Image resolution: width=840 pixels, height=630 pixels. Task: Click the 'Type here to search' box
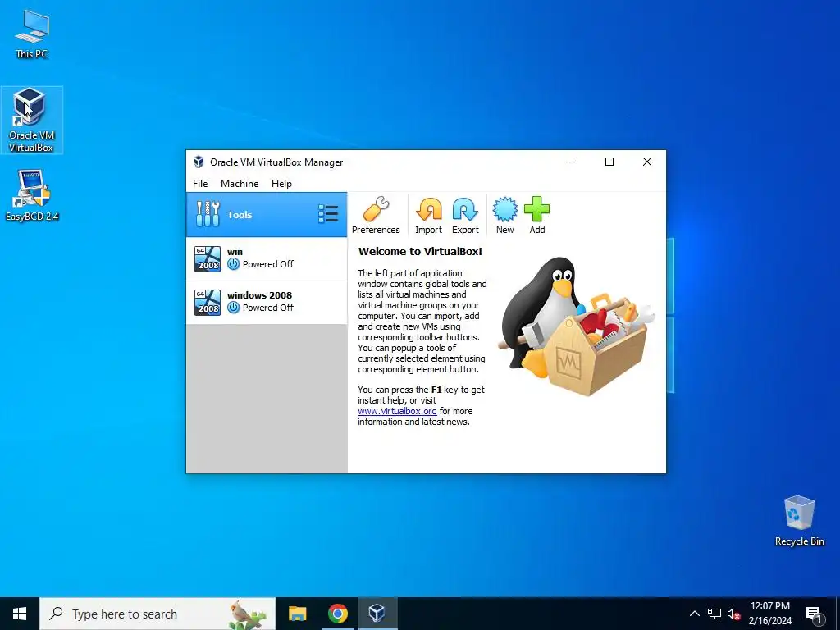click(157, 614)
